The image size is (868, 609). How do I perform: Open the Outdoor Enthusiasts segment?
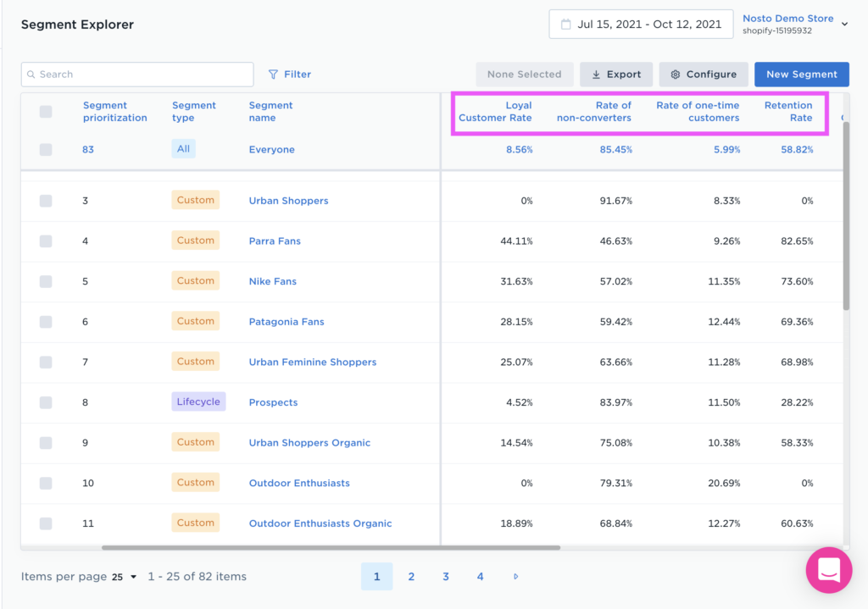coord(299,484)
